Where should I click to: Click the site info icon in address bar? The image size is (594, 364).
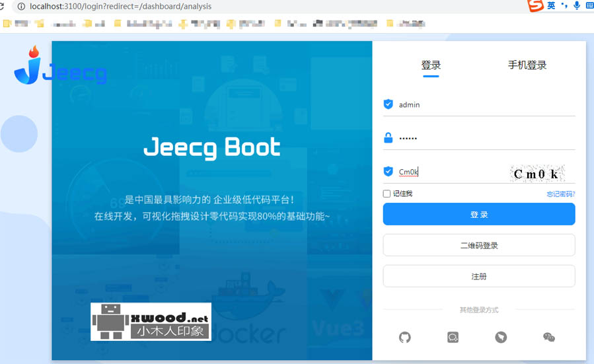22,7
